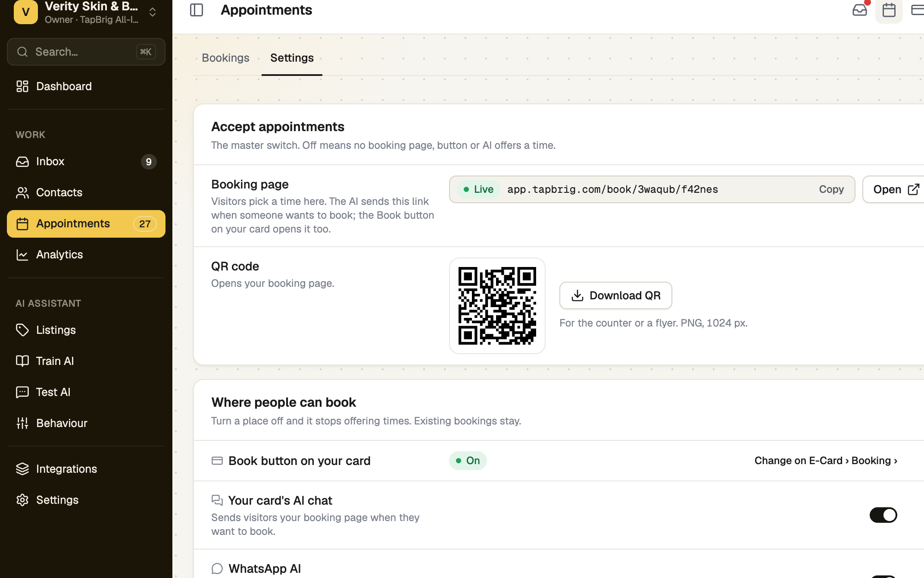Click the card icon at top right edge
The image size is (924, 578).
click(x=917, y=10)
